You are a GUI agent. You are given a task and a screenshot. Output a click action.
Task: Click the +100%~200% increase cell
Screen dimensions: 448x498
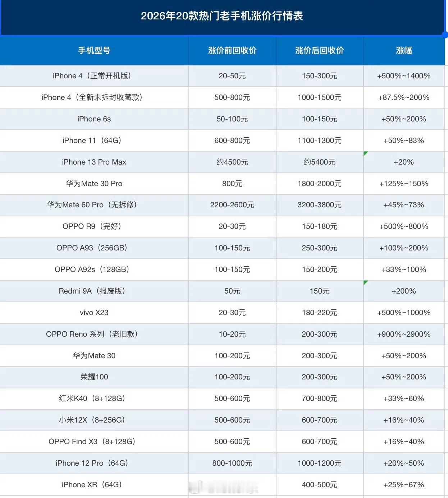click(404, 248)
